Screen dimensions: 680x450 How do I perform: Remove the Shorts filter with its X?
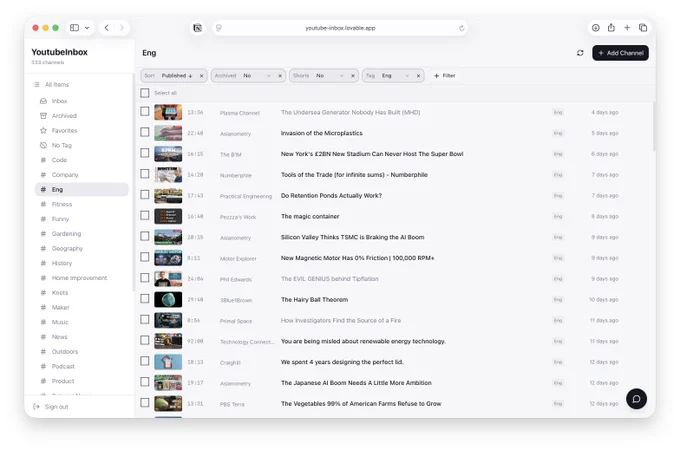[353, 76]
